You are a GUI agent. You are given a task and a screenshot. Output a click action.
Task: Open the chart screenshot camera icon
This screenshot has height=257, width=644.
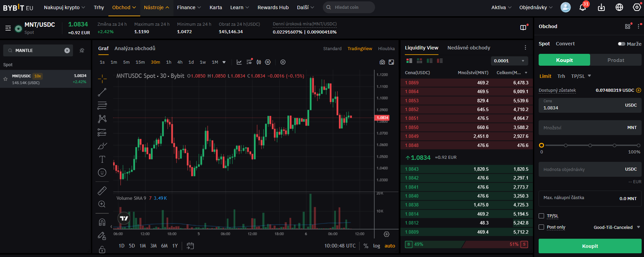click(382, 62)
